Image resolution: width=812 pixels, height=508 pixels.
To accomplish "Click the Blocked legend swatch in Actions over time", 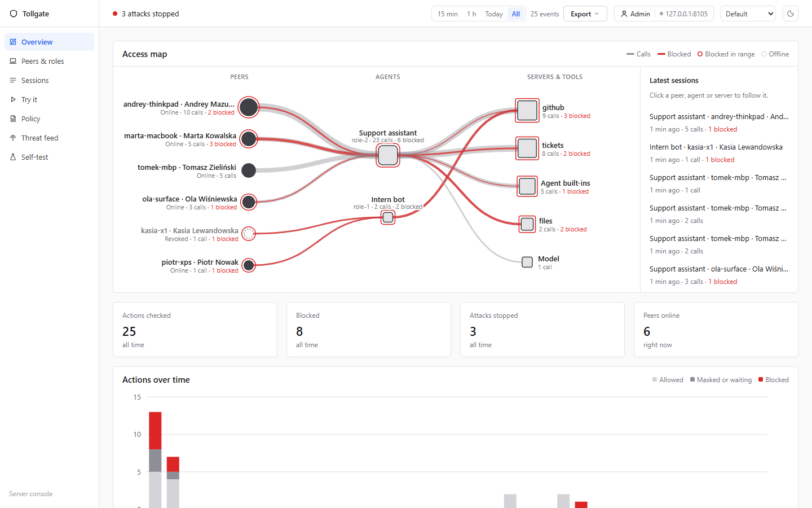I will (x=761, y=379).
